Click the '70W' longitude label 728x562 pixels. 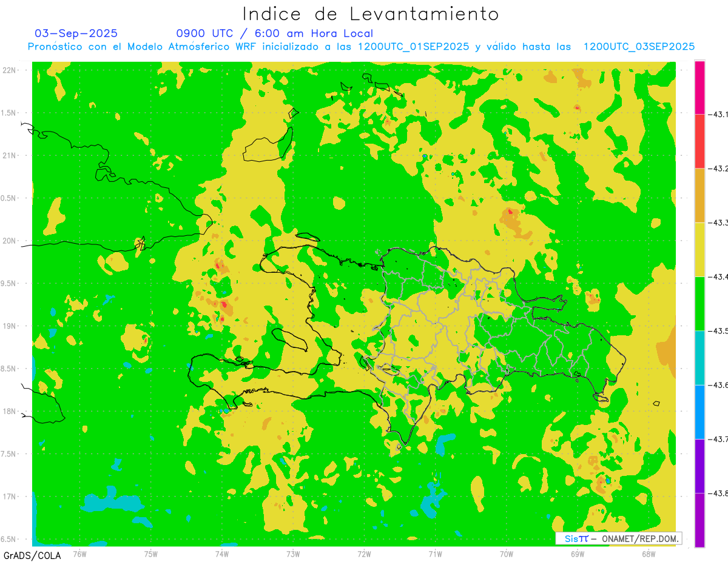pyautogui.click(x=507, y=554)
